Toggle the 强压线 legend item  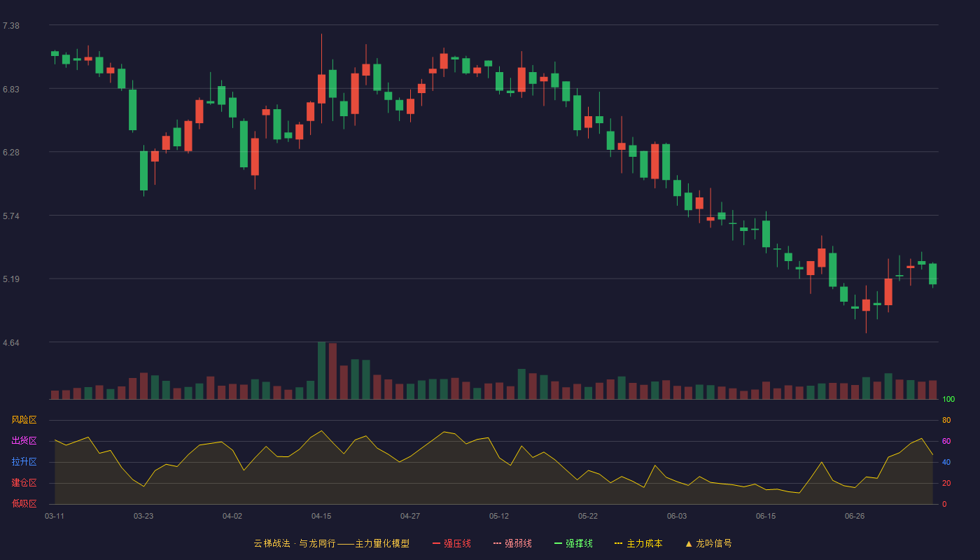[451, 543]
